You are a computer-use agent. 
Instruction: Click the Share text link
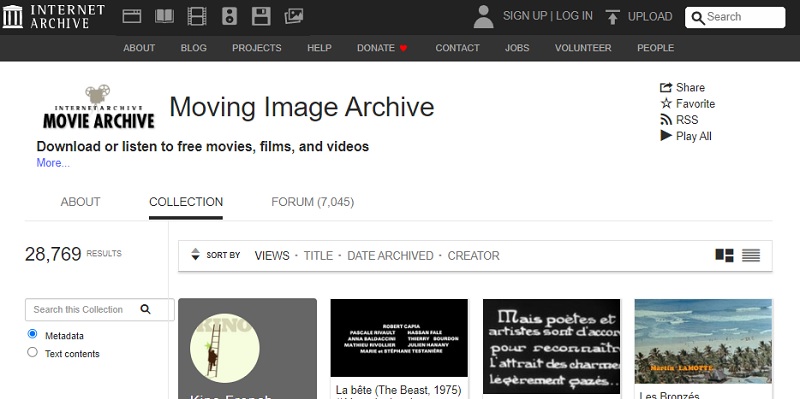tap(690, 87)
